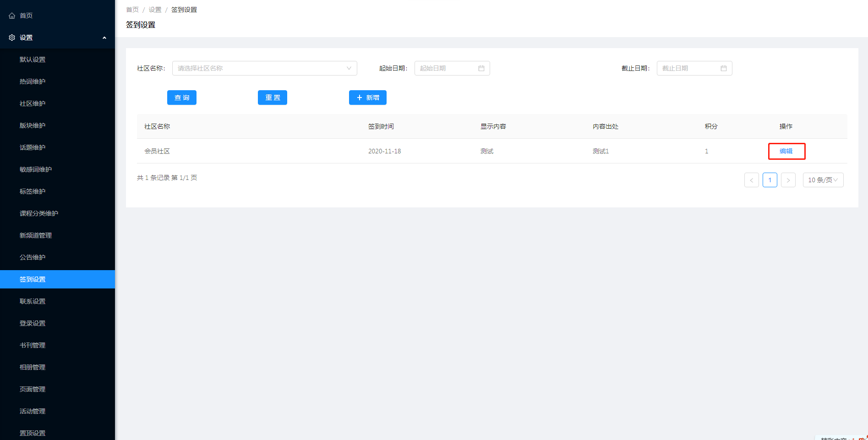Expand the 社区名称 dropdown arrow

point(349,68)
